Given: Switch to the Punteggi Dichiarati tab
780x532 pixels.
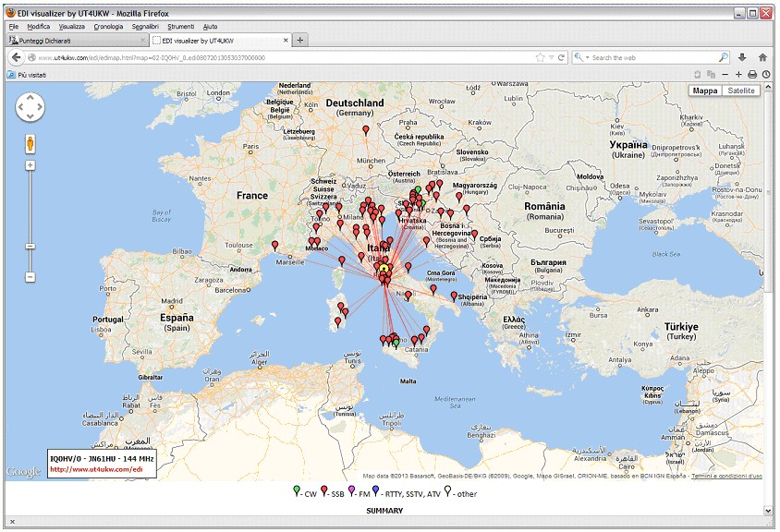Looking at the screenshot, I should point(77,41).
